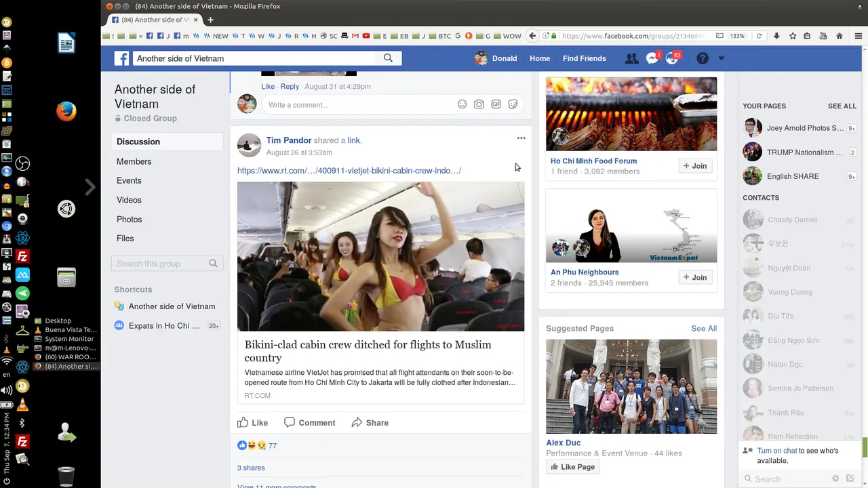The image size is (868, 488).
Task: Open the Quick Help question mark icon
Action: pos(703,58)
